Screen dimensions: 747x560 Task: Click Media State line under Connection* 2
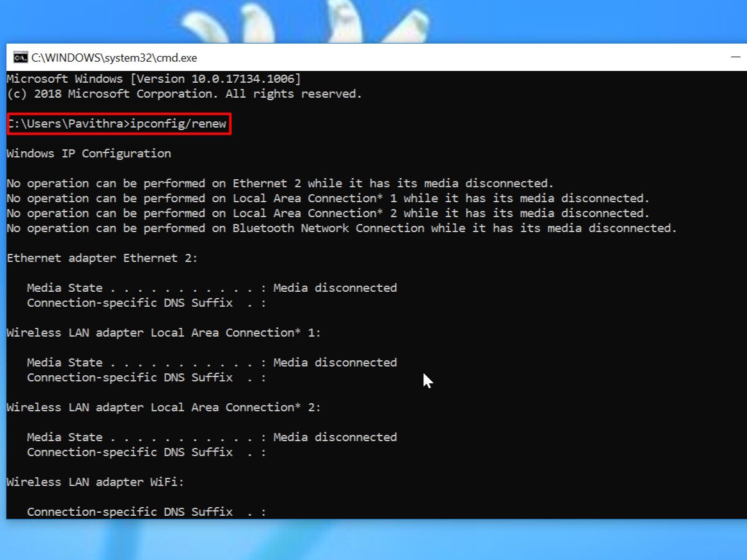212,437
